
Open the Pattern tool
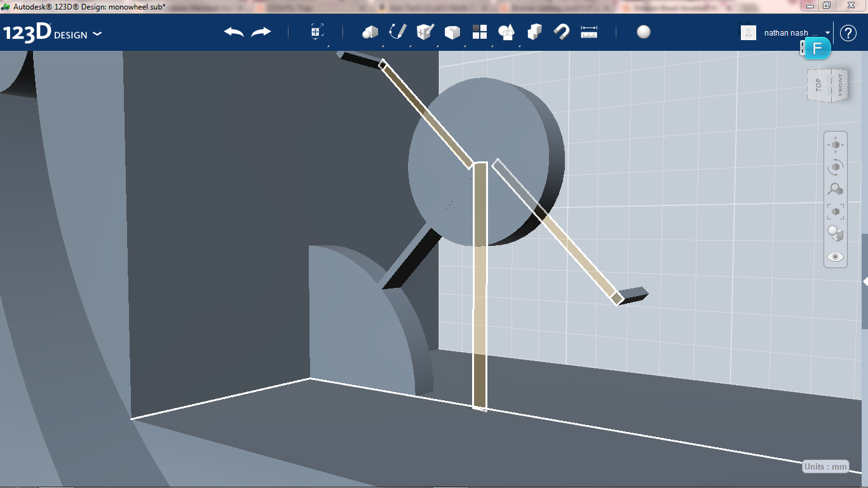pos(480,32)
